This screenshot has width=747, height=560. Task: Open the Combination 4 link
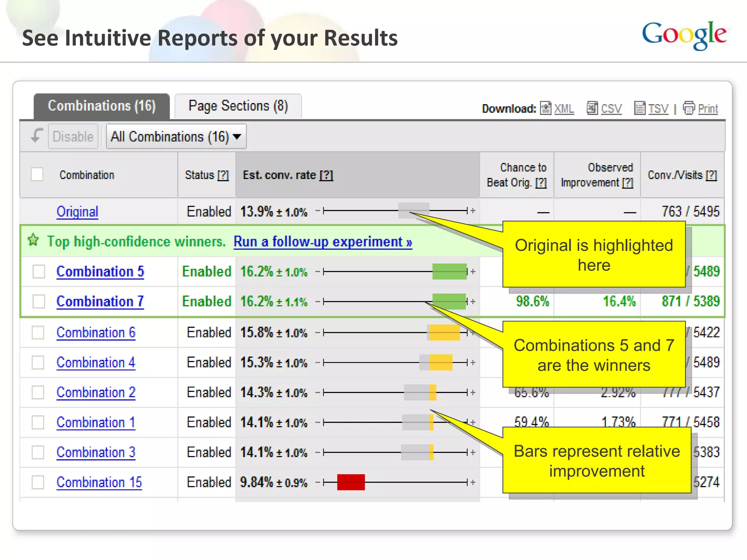(96, 362)
